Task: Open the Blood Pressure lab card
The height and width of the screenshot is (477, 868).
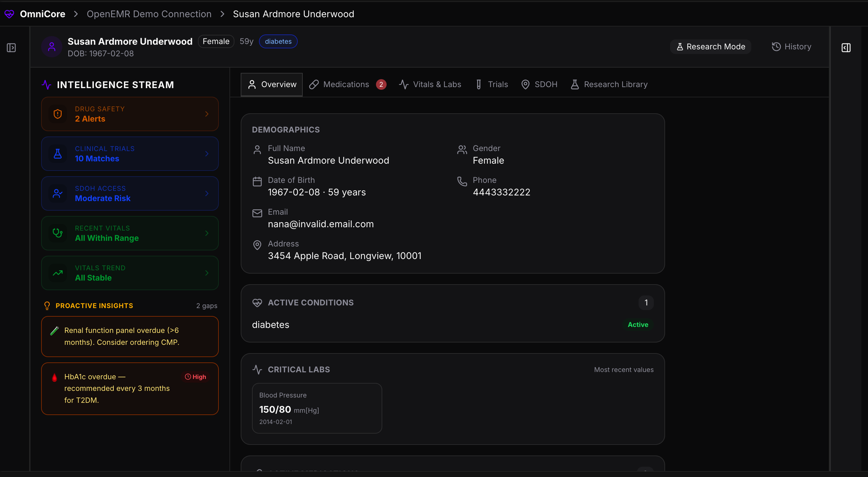Action: click(x=317, y=408)
